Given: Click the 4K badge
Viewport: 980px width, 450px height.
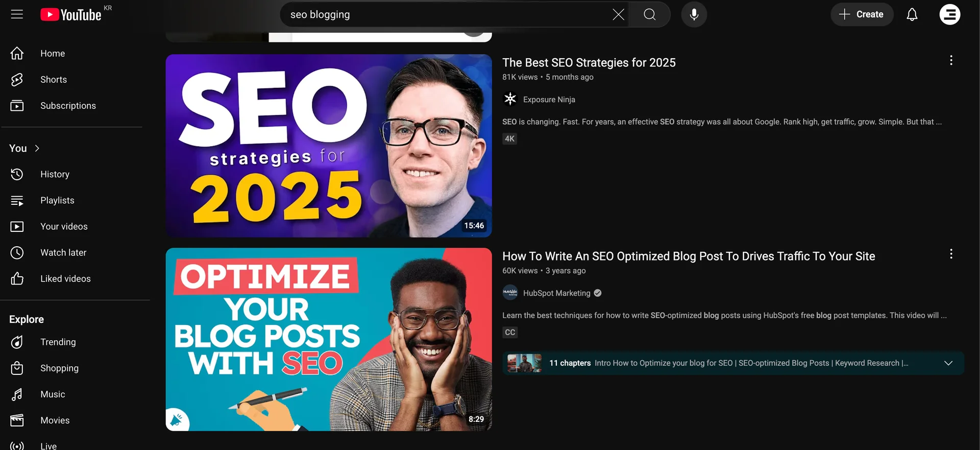Looking at the screenshot, I should pos(509,138).
